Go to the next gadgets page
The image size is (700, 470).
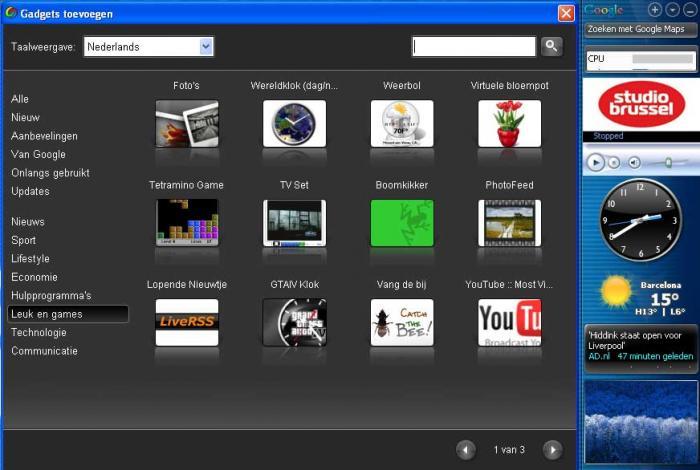coord(551,450)
